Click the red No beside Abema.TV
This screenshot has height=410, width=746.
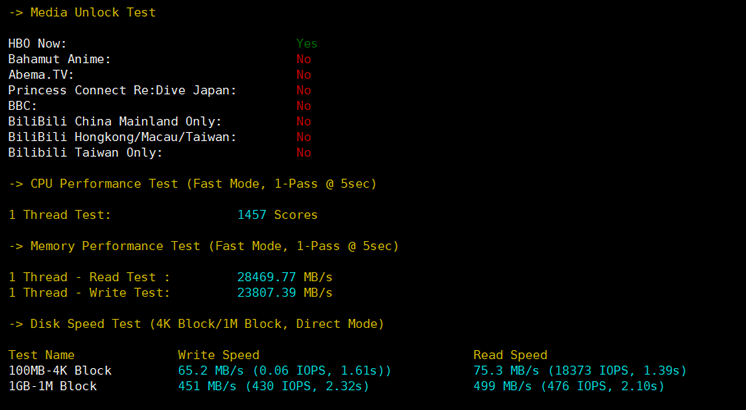[x=303, y=75]
